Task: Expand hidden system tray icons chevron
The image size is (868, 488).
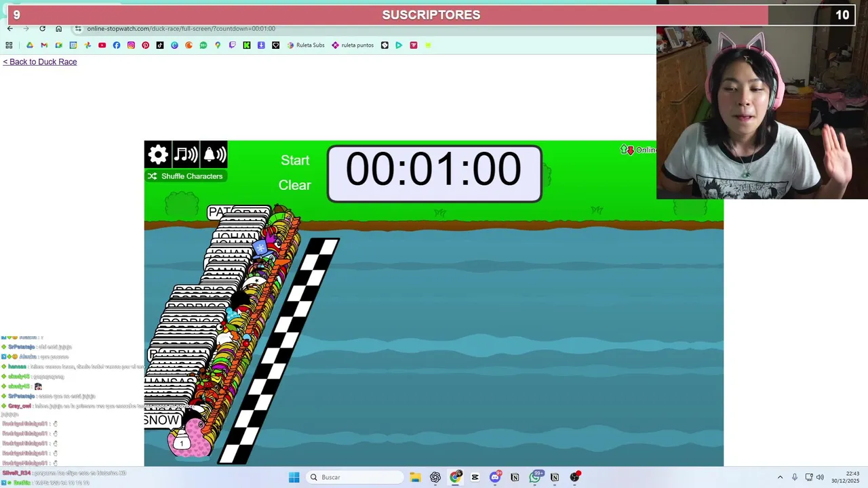Action: tap(780, 477)
